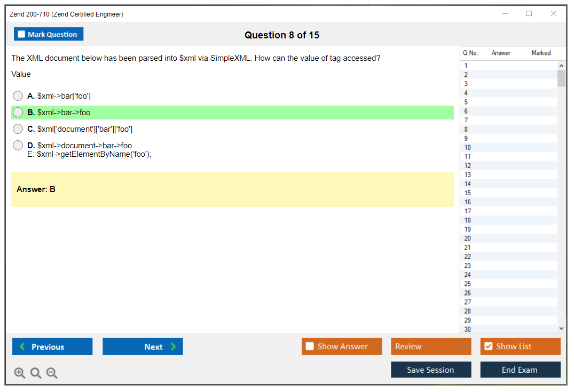Jump to question 15 in list
The width and height of the screenshot is (574, 392).
pos(468,193)
